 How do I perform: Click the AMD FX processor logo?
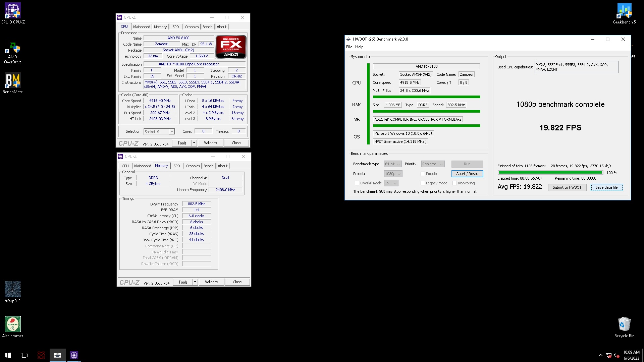[231, 47]
